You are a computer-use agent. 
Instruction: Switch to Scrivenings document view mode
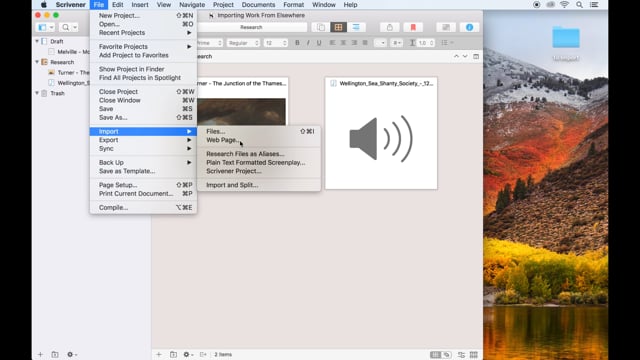(321, 27)
